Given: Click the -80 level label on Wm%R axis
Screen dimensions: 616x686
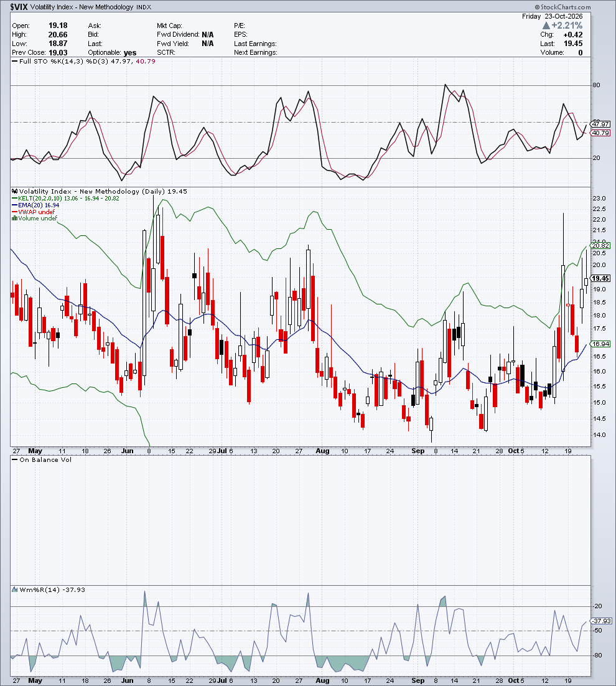Looking at the screenshot, I should 597,655.
